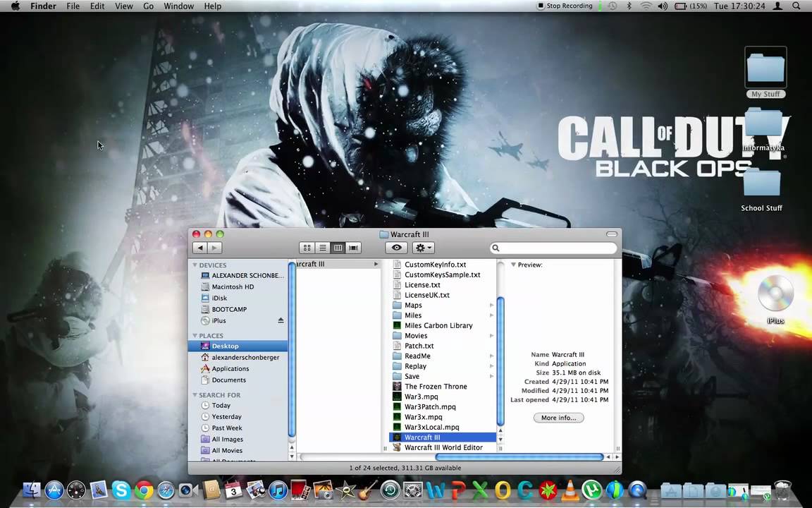The width and height of the screenshot is (812, 508).
Task: Collapse the DEVICES sidebar section
Action: [195, 265]
